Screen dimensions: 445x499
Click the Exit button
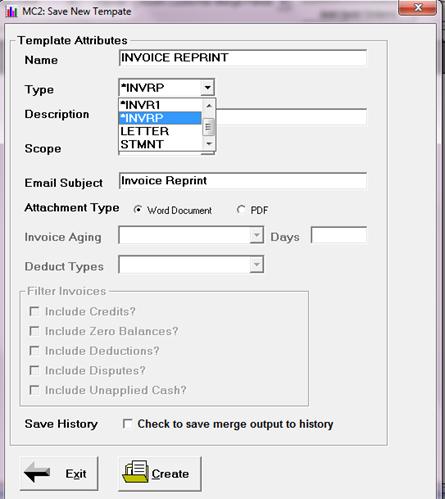(59, 473)
